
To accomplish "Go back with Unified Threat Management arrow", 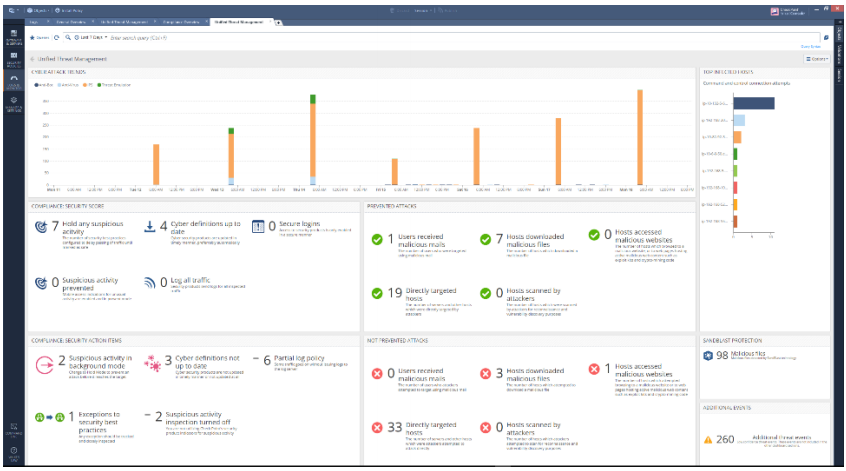I will (x=33, y=59).
